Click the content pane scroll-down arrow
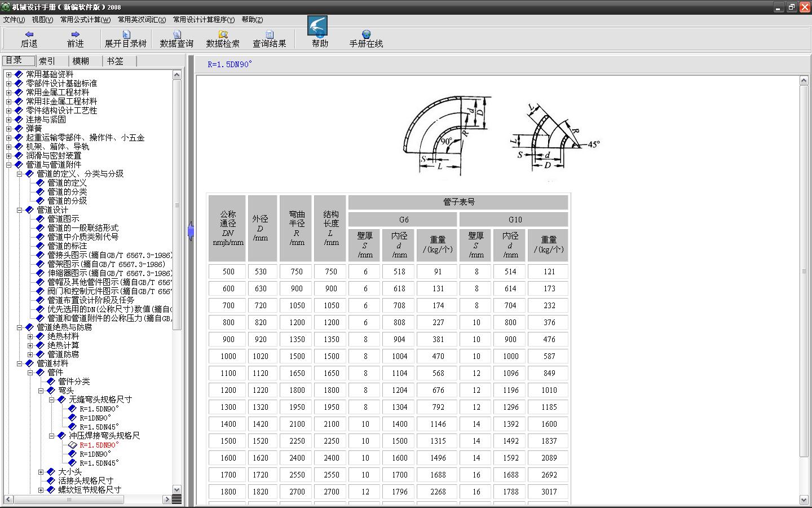The height and width of the screenshot is (508, 812). 804,500
